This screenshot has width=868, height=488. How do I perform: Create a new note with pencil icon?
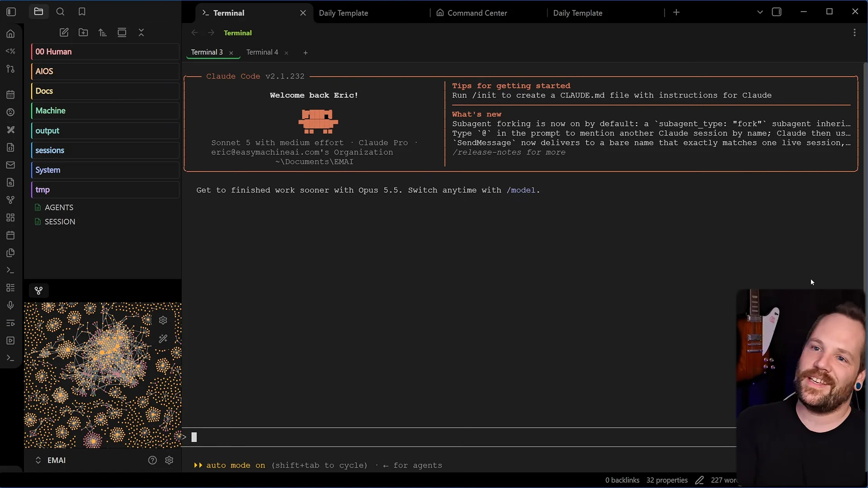(x=64, y=33)
